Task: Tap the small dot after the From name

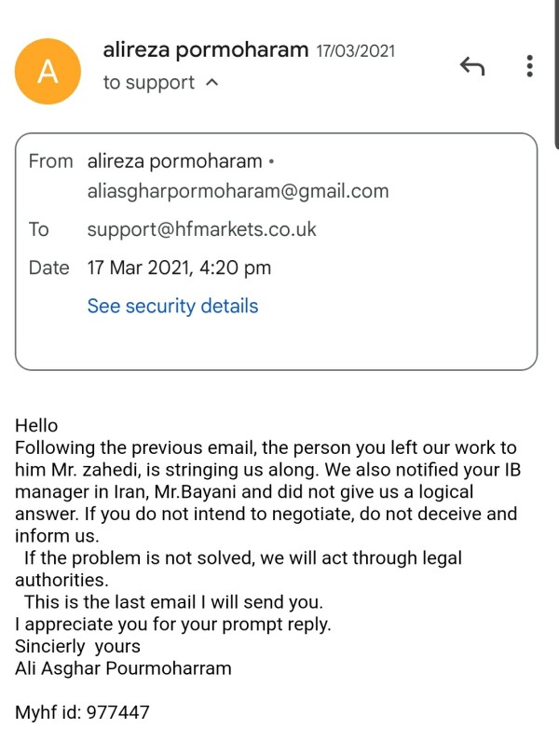Action: point(271,162)
